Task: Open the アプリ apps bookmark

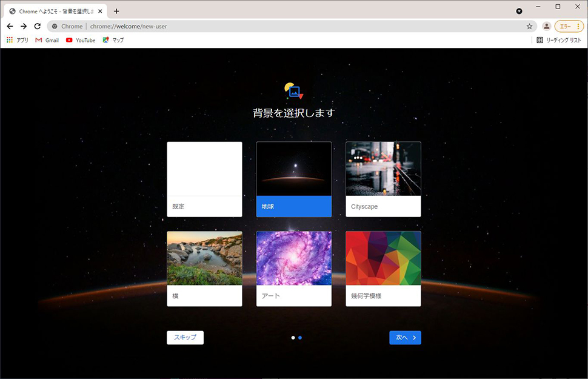Action: click(18, 40)
